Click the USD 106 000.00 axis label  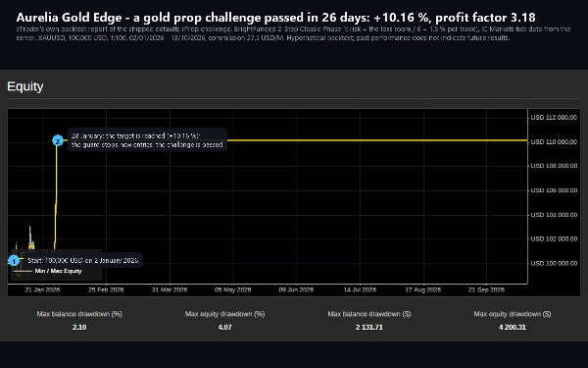tap(554, 190)
